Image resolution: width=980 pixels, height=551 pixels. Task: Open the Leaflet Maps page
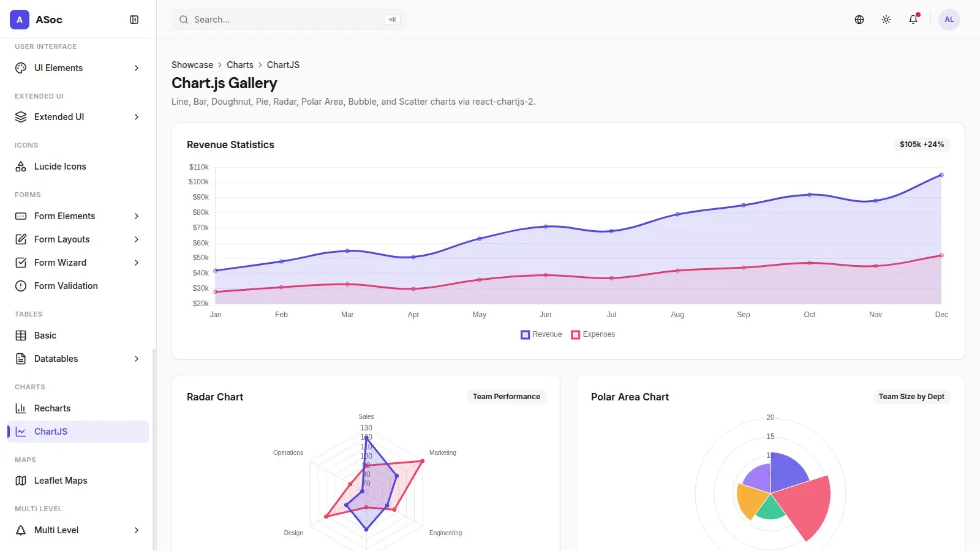[x=78, y=481]
